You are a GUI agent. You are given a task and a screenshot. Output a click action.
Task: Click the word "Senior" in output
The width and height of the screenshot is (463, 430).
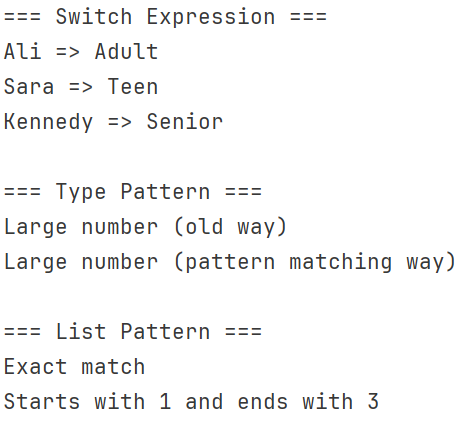pos(185,122)
